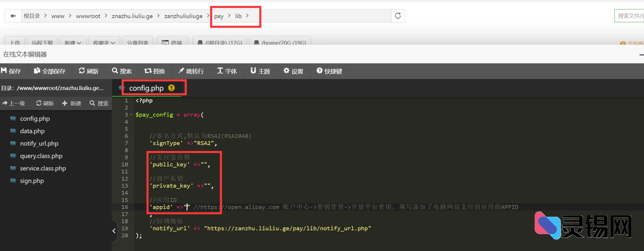Click the wwwroot breadcrumb in path
Screen dimensions: 644x251
coord(88,16)
